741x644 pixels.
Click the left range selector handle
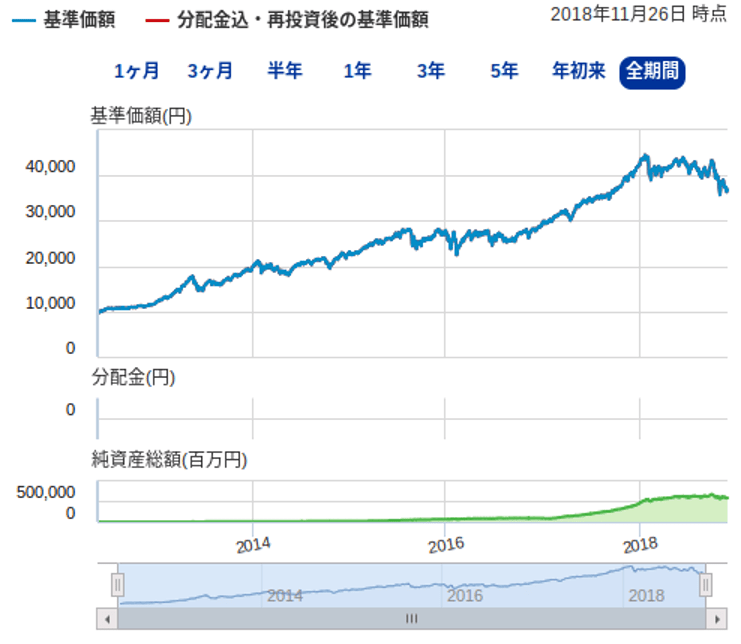click(x=118, y=584)
